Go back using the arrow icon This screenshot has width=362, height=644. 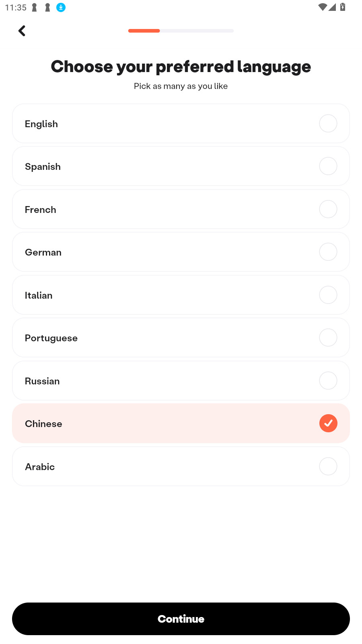22,31
